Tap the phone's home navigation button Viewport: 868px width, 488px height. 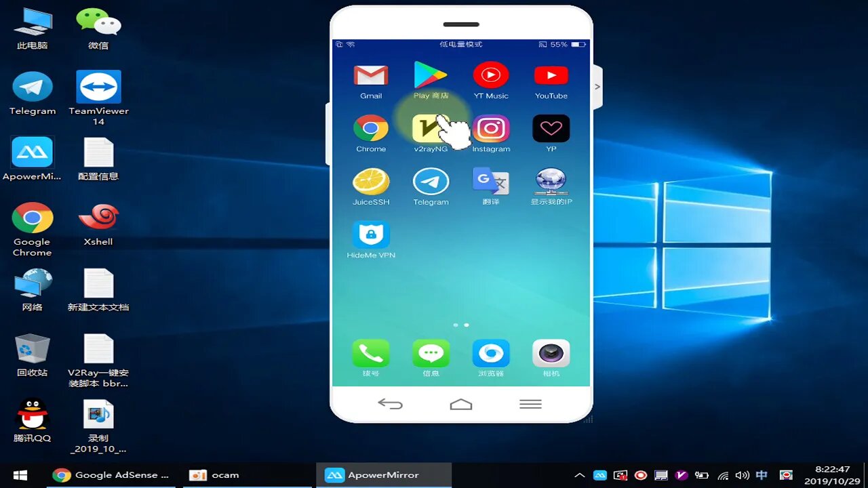461,404
